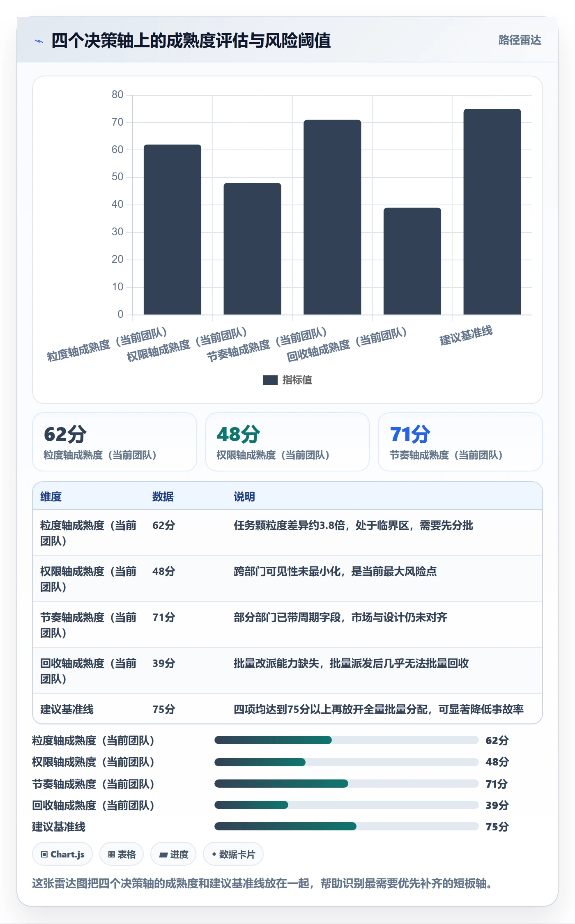Click the grid icon in 表格 chip
The image size is (575, 924).
point(111,855)
